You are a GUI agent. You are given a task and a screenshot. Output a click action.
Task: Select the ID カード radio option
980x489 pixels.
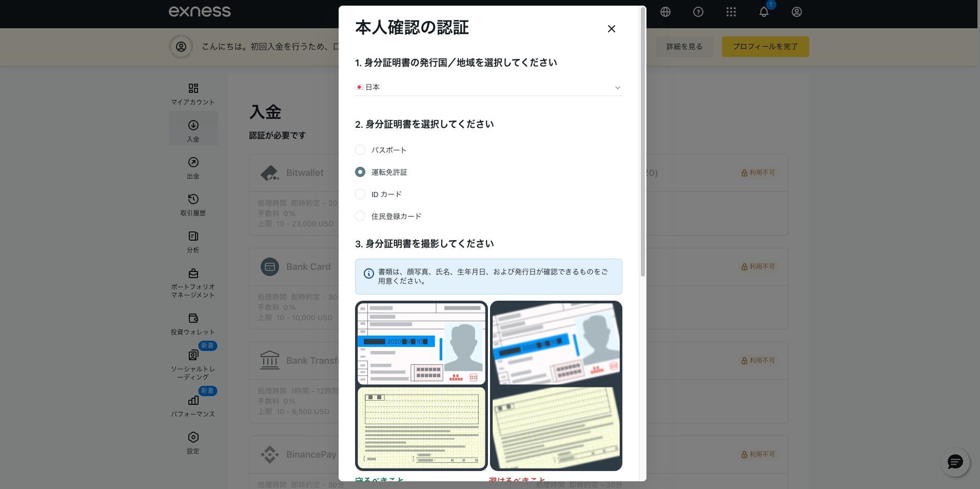[360, 194]
